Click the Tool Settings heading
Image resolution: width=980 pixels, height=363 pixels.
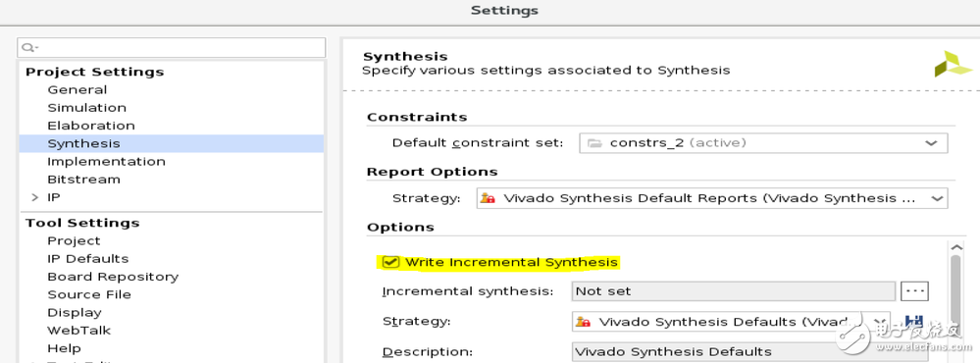[82, 223]
